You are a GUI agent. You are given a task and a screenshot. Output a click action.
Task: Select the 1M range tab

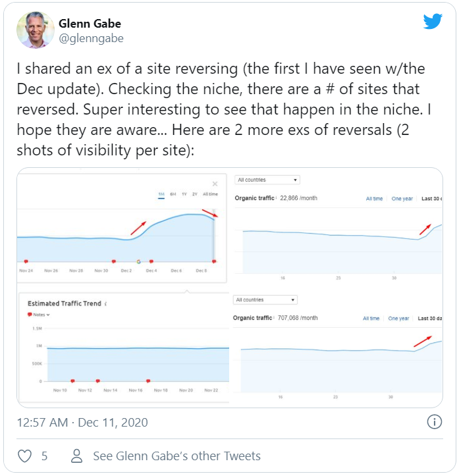[x=161, y=194]
